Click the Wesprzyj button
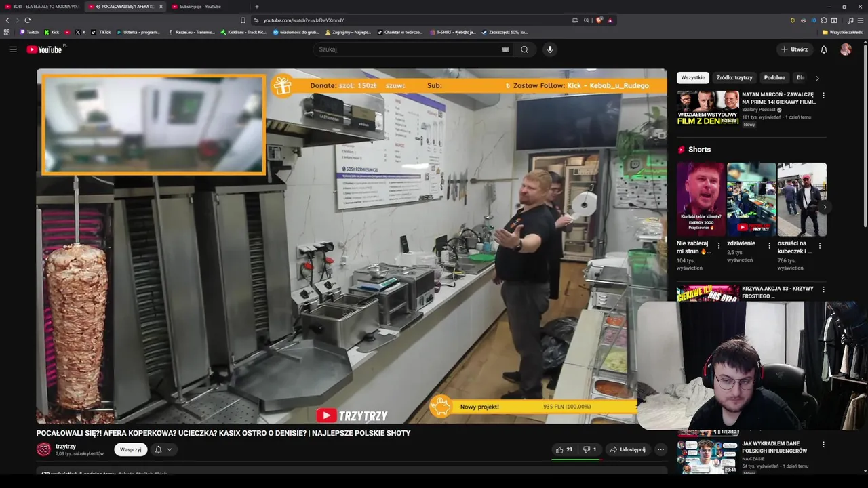Image resolution: width=868 pixels, height=488 pixels. point(130,449)
